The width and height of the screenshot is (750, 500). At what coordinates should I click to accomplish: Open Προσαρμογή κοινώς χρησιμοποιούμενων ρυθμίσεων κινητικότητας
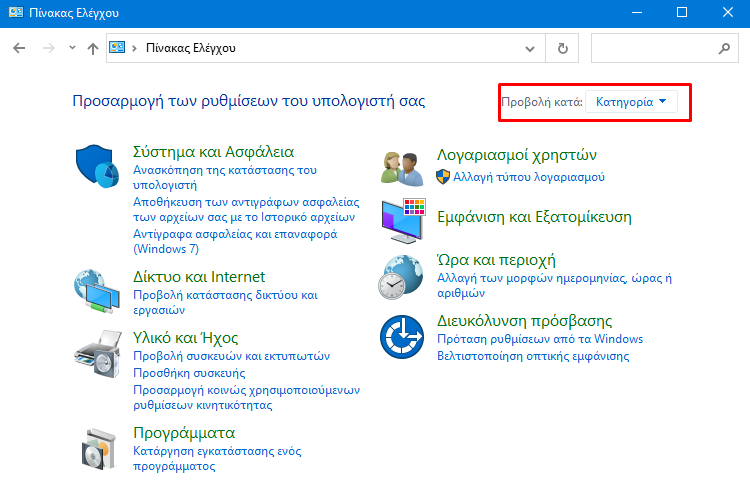point(246,397)
